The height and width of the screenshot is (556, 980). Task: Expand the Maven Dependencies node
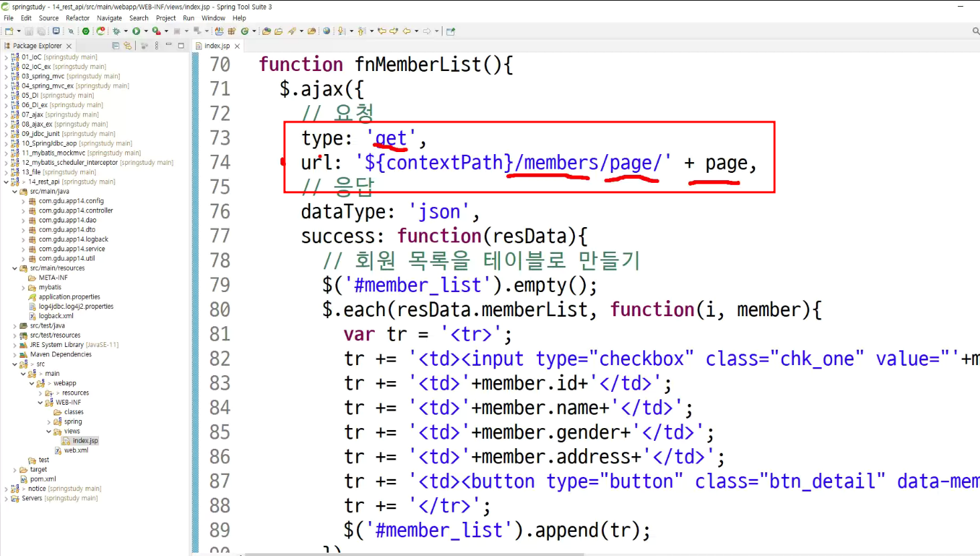click(15, 354)
